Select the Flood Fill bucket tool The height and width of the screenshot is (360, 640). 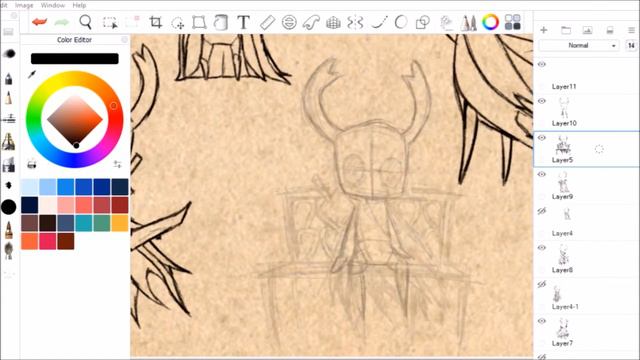coord(221,22)
